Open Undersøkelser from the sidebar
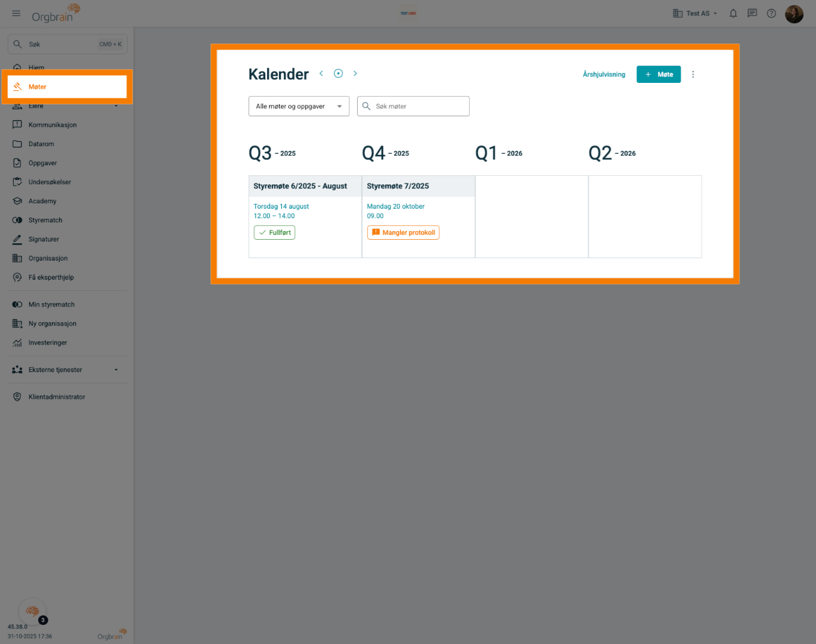The width and height of the screenshot is (816, 644). pos(67,182)
